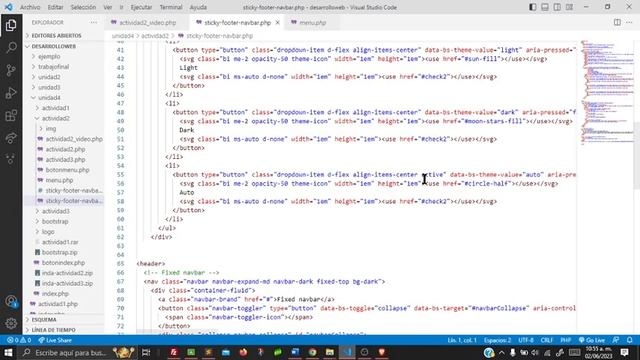
Task: Click Live Share in status bar
Action: pyautogui.click(x=55, y=340)
